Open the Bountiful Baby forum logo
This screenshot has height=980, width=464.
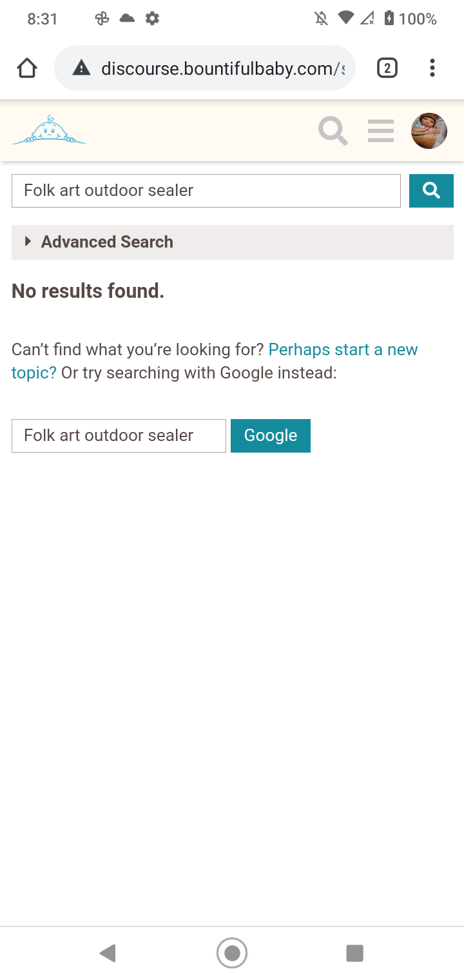49,130
